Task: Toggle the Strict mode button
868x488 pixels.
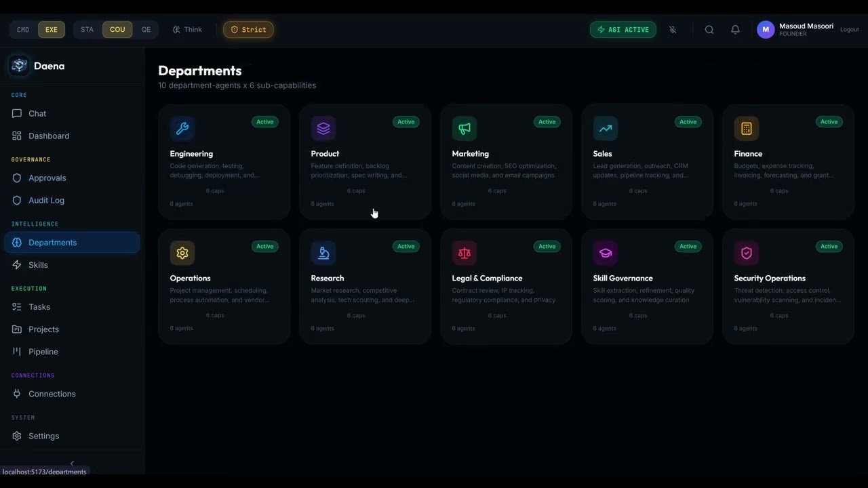Action: [248, 30]
